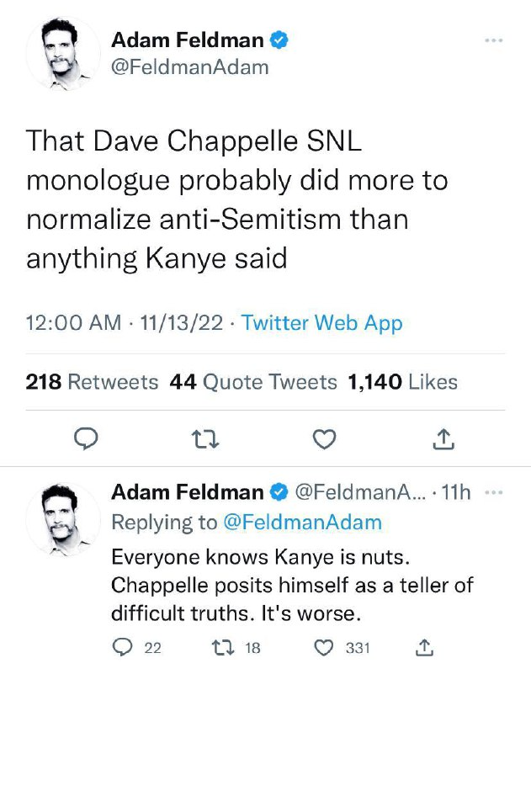
Task: Click the verified badge beside top name
Action: 279,40
